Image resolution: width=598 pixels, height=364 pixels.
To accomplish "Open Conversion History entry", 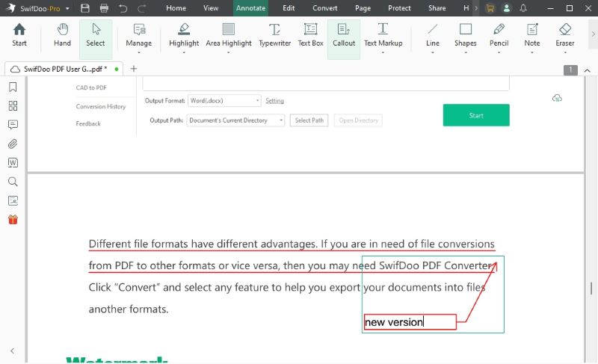I will (x=101, y=106).
